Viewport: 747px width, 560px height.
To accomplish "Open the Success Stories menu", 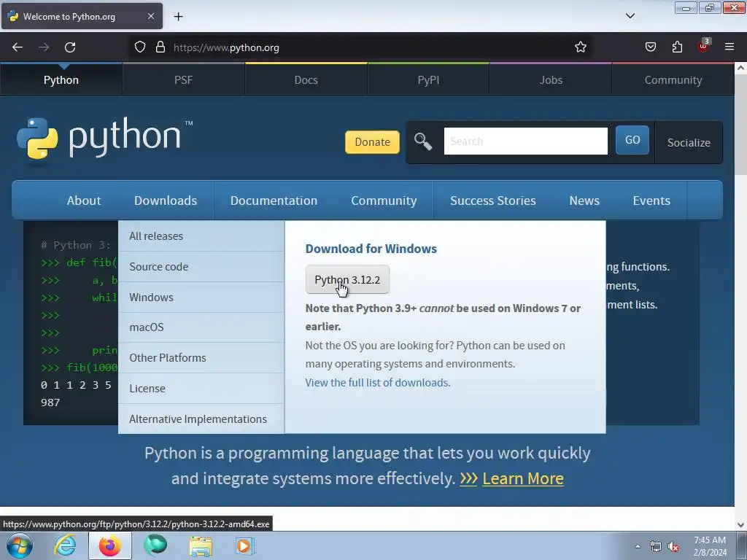I will coord(492,201).
